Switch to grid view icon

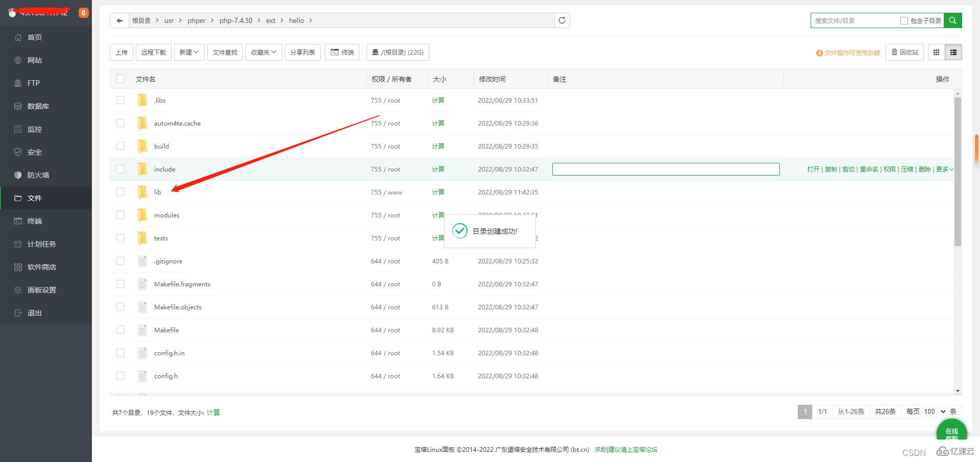click(x=936, y=52)
